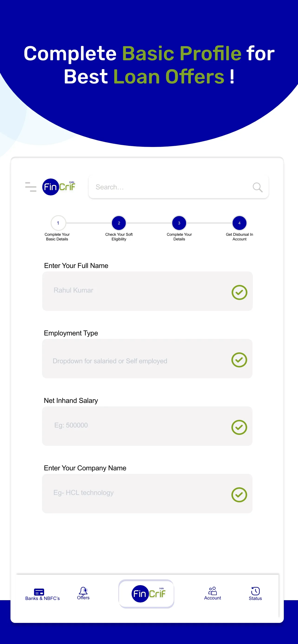298x644 pixels.
Task: Click the Full Name green checkmark
Action: [239, 292]
